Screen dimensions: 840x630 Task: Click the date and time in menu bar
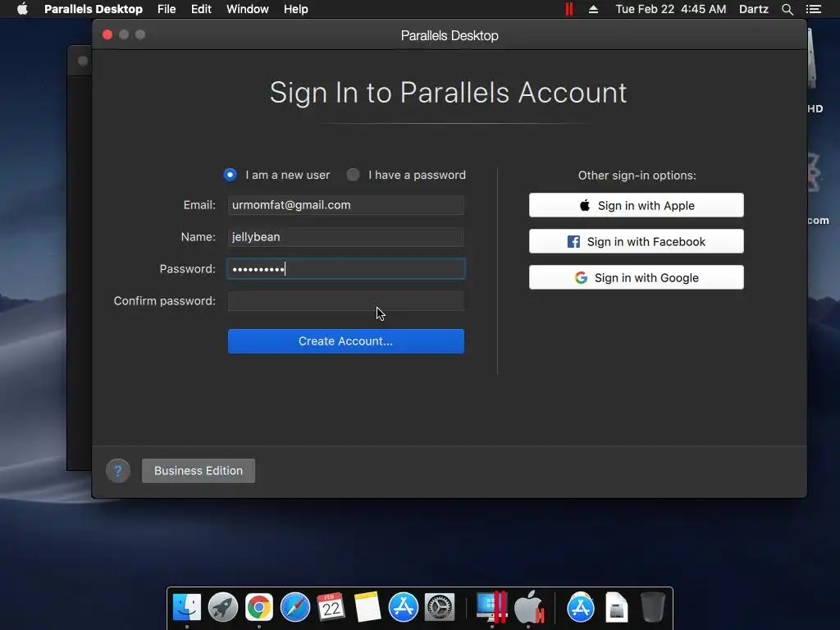coord(671,9)
